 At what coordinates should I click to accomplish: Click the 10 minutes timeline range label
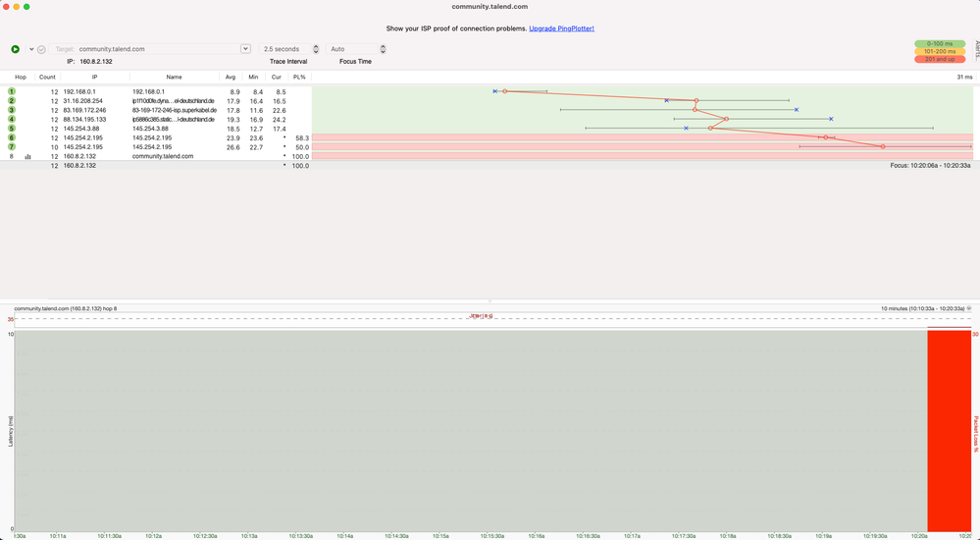click(922, 308)
